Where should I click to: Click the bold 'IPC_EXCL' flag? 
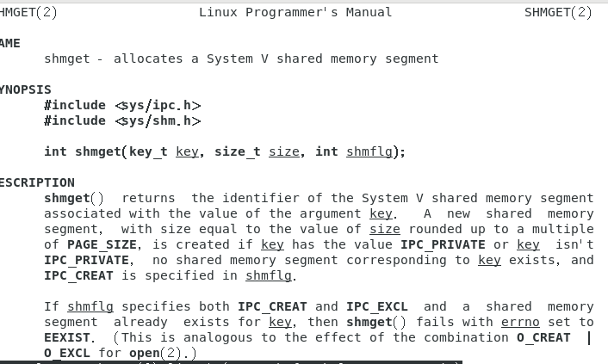377,306
